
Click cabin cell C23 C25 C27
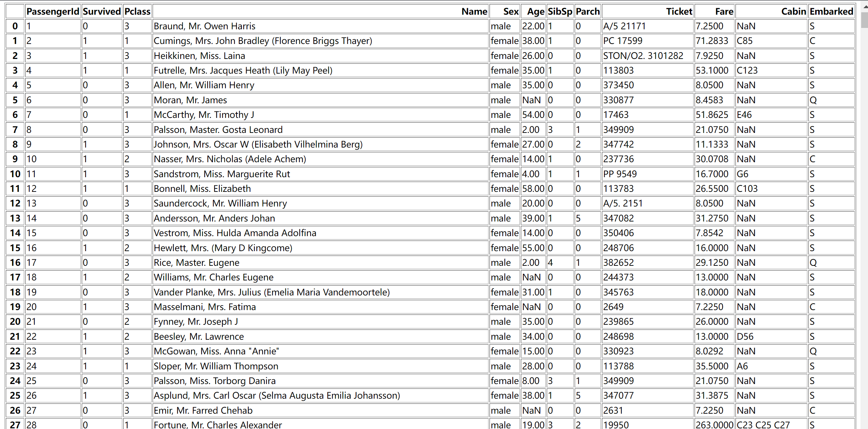[763, 425]
